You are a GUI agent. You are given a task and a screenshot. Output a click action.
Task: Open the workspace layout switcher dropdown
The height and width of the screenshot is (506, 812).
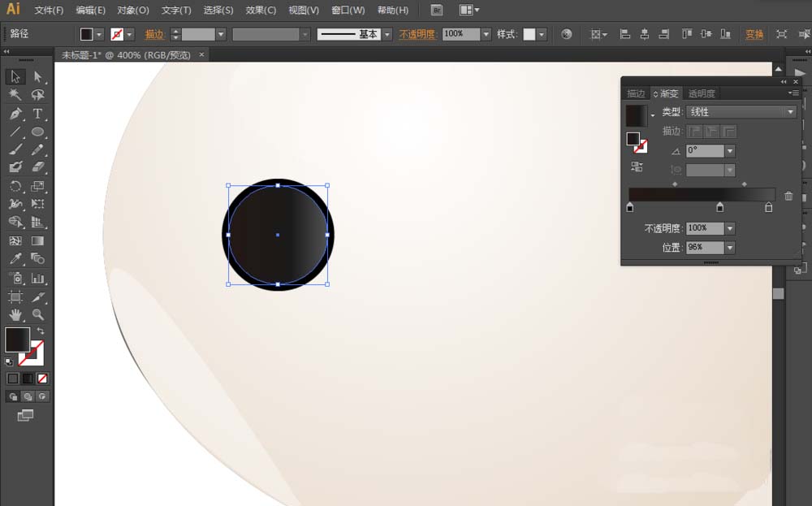click(x=469, y=10)
